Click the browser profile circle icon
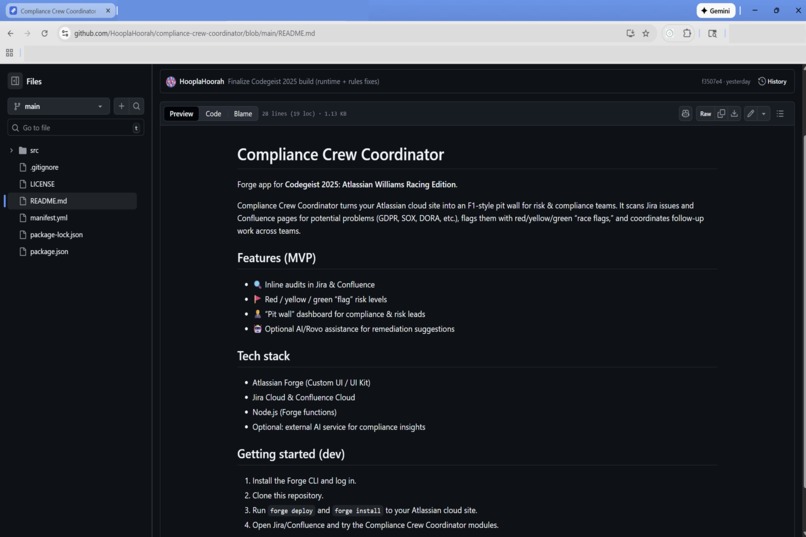The height and width of the screenshot is (537, 806). (x=670, y=33)
